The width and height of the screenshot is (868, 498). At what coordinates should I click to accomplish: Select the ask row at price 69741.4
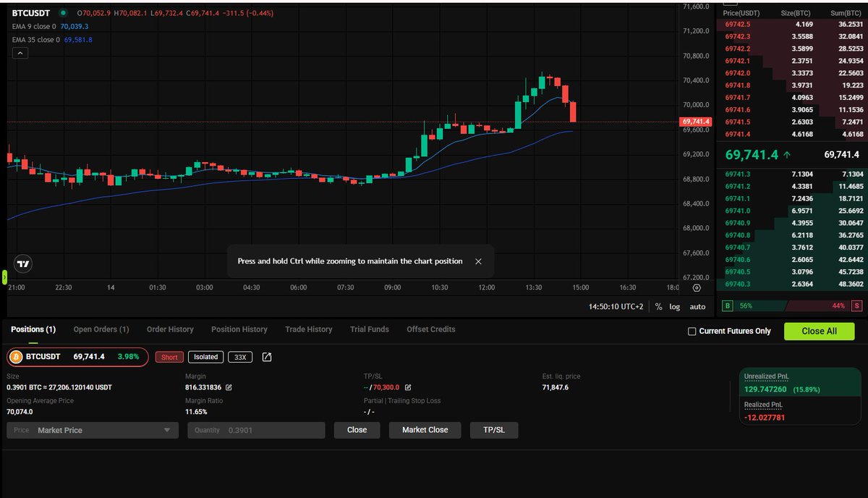coord(791,134)
